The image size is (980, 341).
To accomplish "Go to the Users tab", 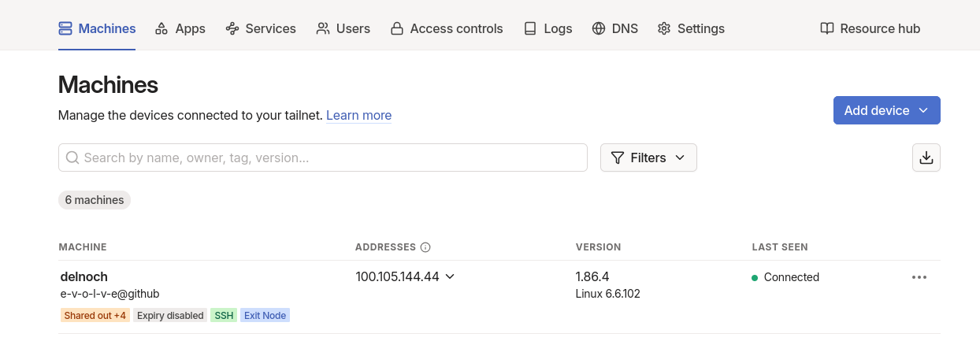I will point(343,28).
